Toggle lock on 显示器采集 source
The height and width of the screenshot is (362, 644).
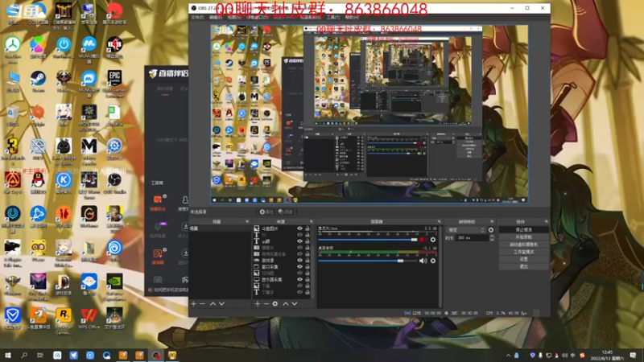pos(308,279)
